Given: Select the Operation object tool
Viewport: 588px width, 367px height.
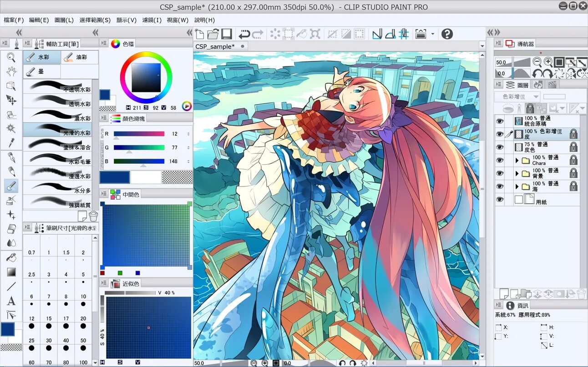Looking at the screenshot, I should [x=11, y=85].
